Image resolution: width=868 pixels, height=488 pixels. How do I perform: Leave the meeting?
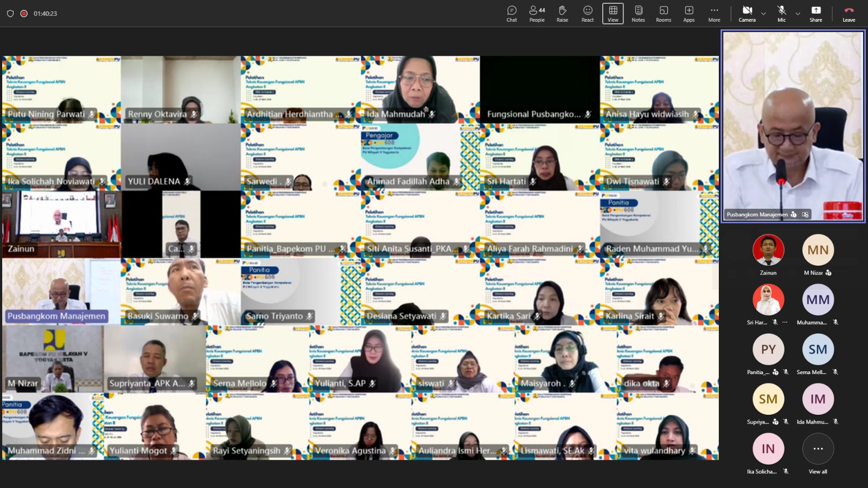coord(848,14)
